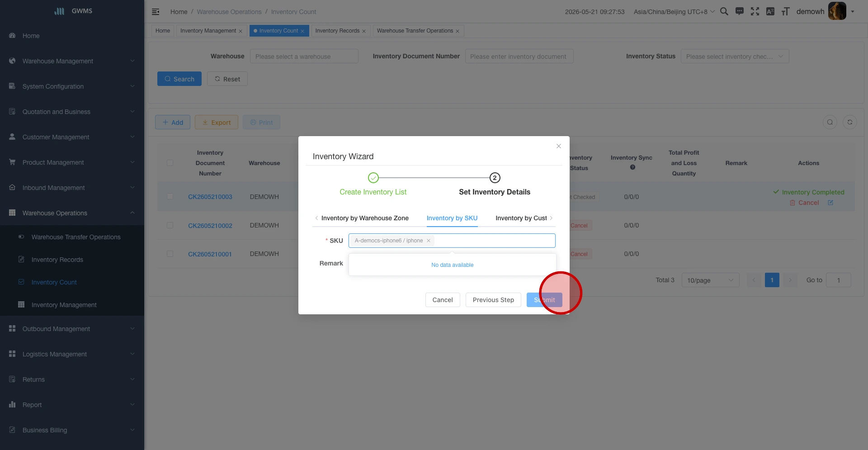Expand Returns menu
The height and width of the screenshot is (450, 868).
(x=72, y=379)
